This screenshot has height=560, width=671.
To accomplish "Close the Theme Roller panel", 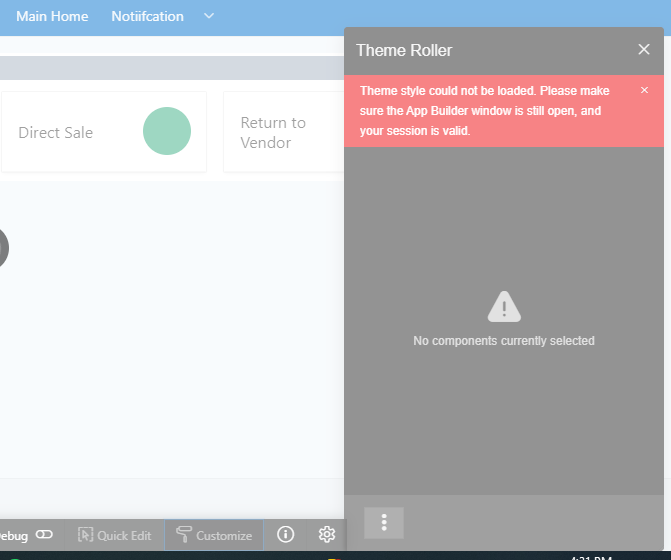I will (644, 49).
